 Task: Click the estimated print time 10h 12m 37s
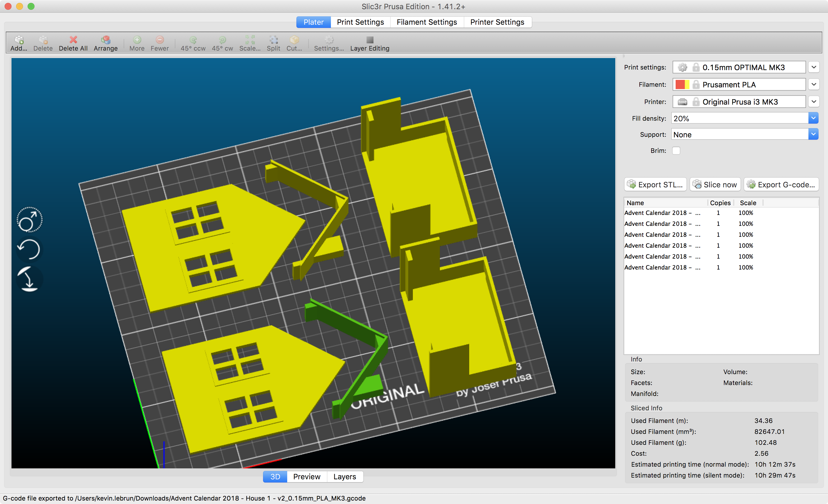click(x=775, y=464)
